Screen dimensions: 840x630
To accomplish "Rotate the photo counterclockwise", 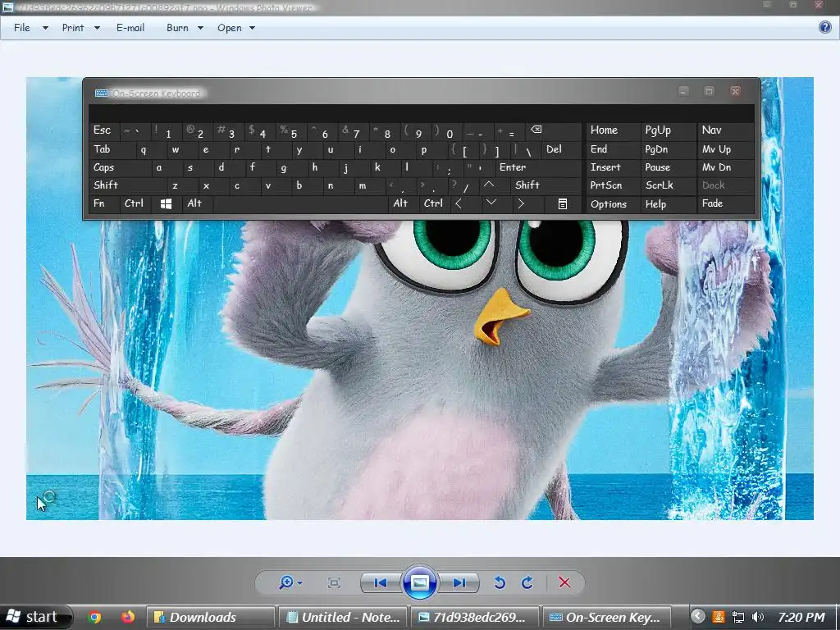I will [x=500, y=582].
